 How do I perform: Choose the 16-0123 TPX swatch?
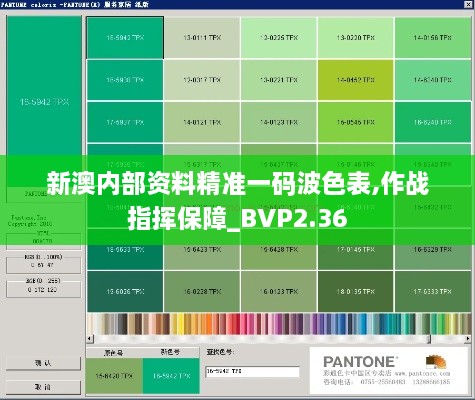coord(279,292)
